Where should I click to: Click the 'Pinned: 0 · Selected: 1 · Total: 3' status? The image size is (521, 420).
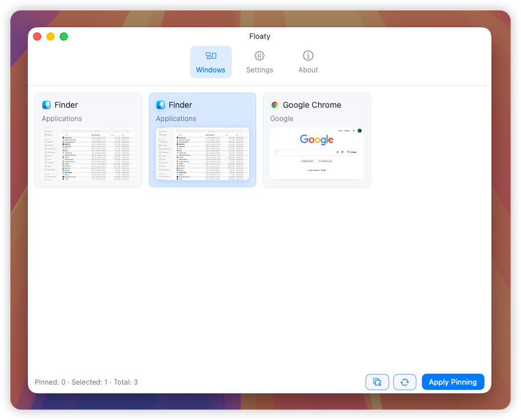pos(86,382)
